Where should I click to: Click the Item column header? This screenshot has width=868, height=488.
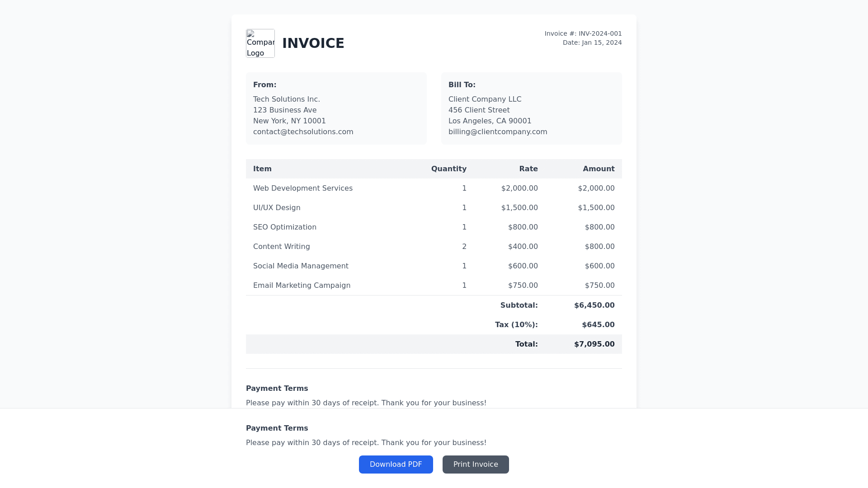(x=262, y=169)
